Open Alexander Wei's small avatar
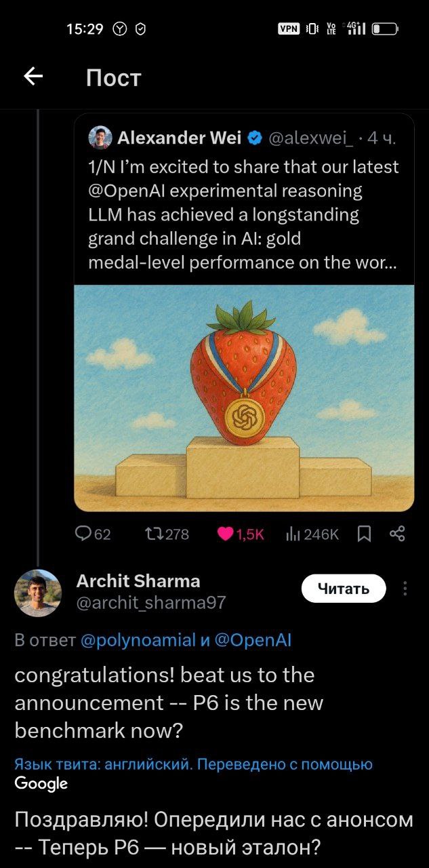Viewport: 429px width, 868px height. click(x=100, y=138)
